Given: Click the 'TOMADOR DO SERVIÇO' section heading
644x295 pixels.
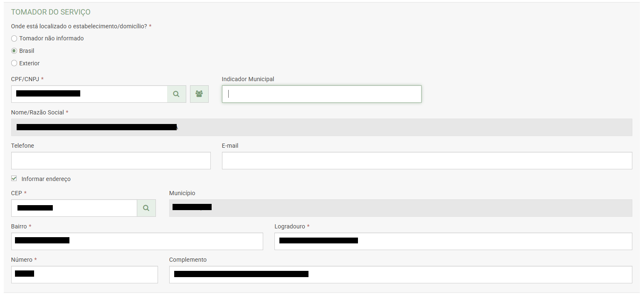Looking at the screenshot, I should click(x=51, y=12).
